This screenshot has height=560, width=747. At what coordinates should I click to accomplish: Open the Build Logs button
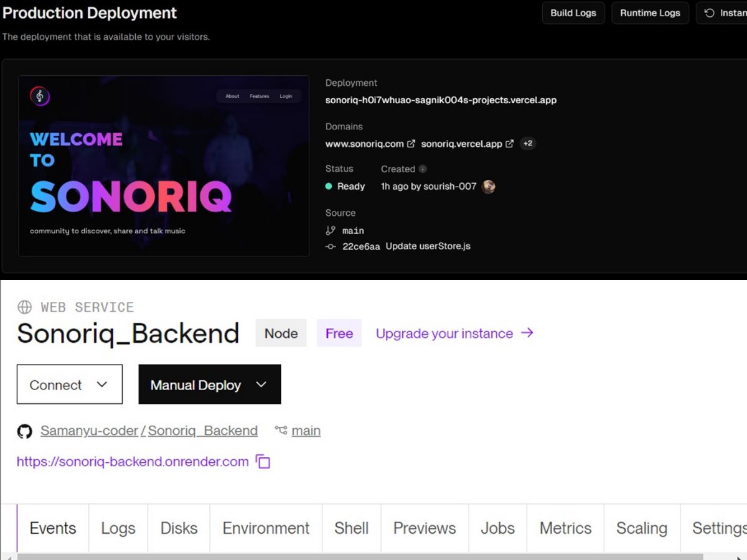pos(573,13)
